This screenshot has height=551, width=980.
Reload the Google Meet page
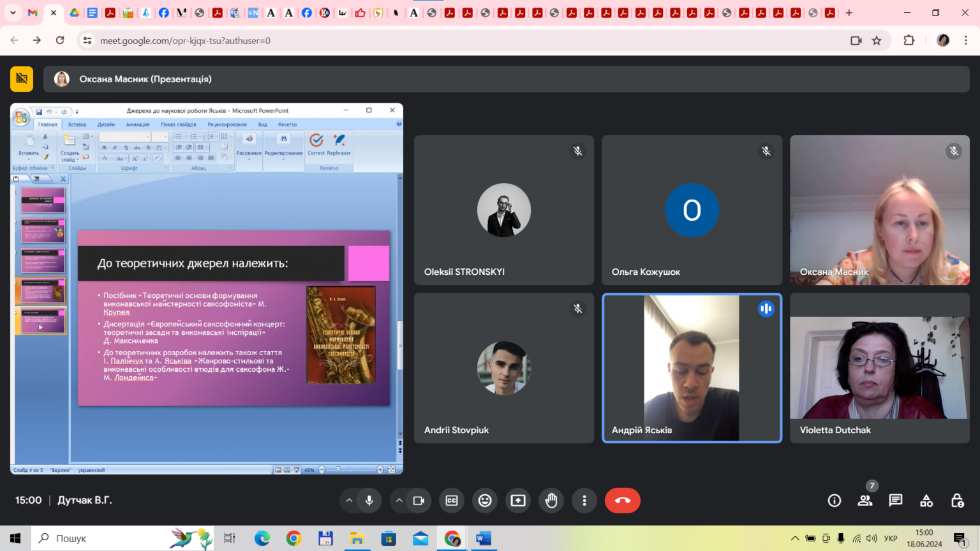(x=60, y=40)
